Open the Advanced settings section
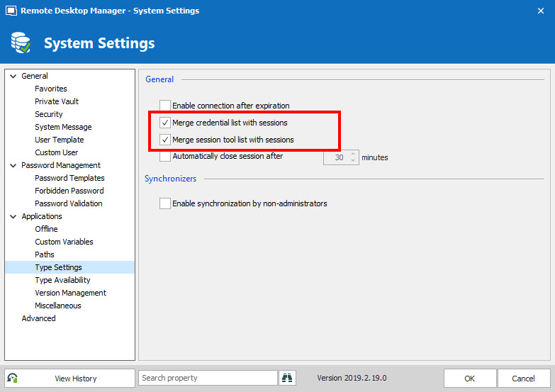The image size is (555, 392). pyautogui.click(x=38, y=318)
